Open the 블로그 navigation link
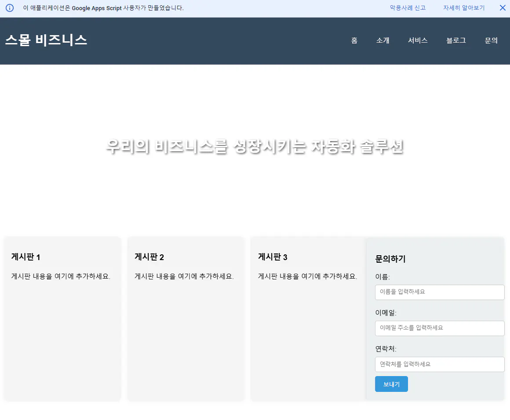The image size is (510, 420). click(455, 40)
